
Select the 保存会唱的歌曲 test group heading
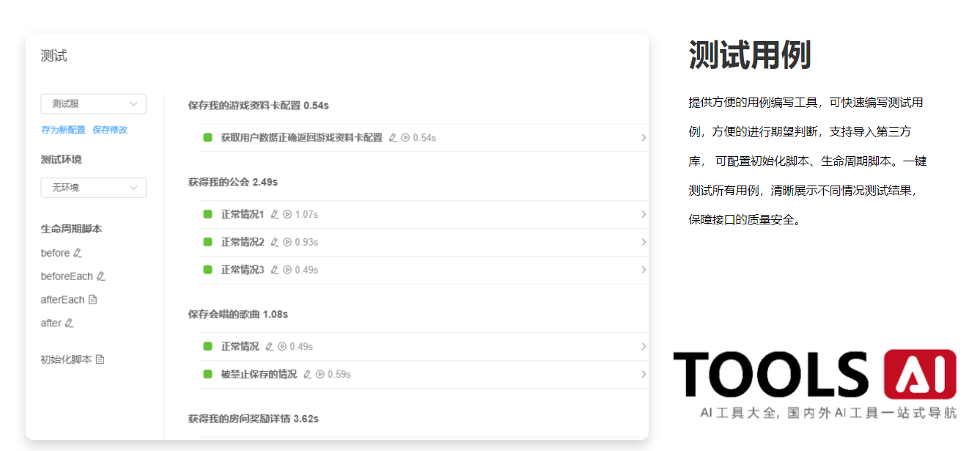tap(237, 315)
